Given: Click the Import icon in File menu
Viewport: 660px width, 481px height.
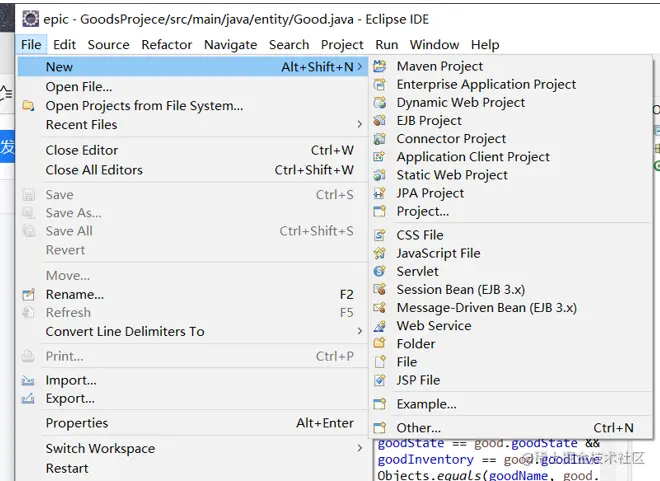Looking at the screenshot, I should click(28, 380).
